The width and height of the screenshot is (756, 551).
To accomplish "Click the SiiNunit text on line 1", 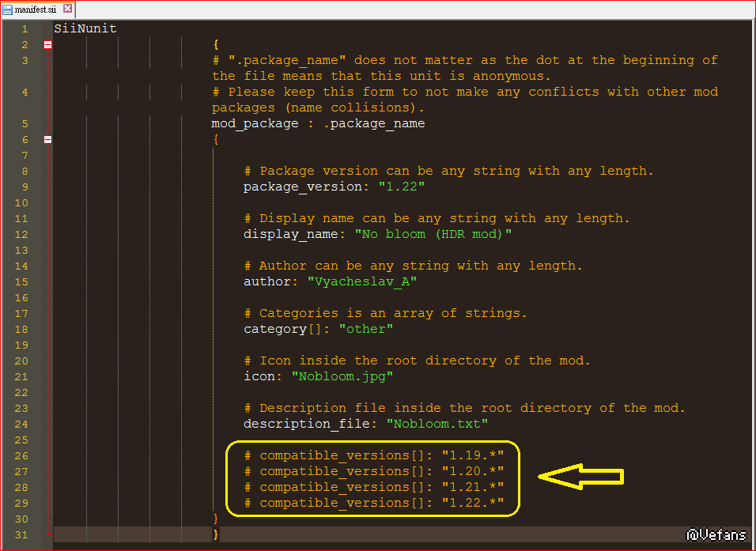I will [x=85, y=29].
